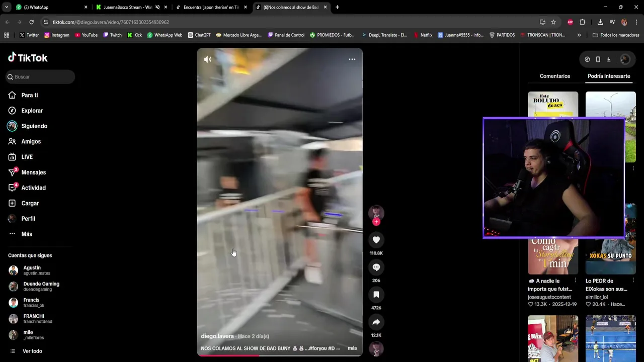The image size is (644, 362).
Task: Bookmark this page with star icon
Action: coord(553,22)
